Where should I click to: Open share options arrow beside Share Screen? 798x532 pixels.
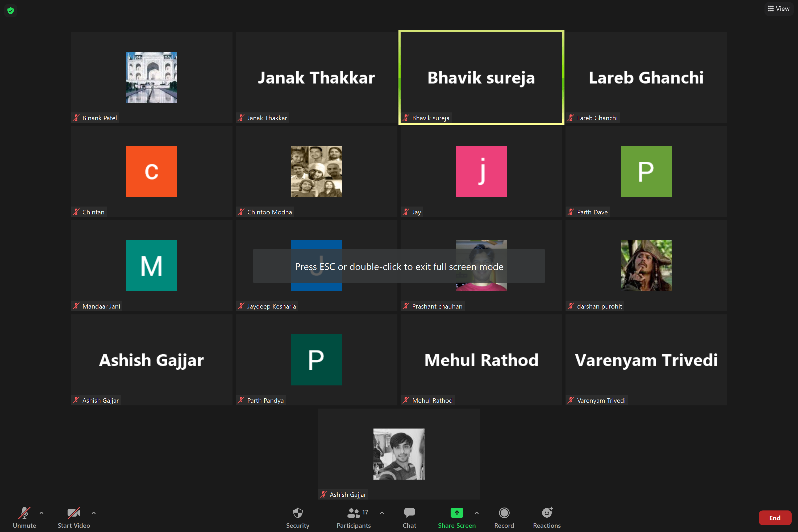tap(476, 513)
